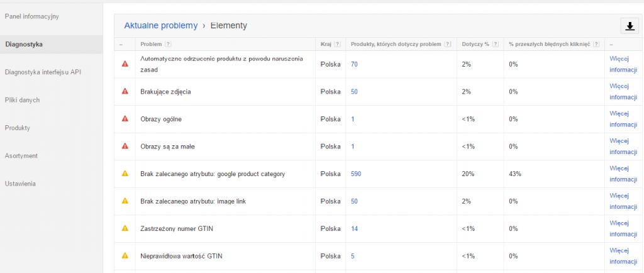Click Elementy in the breadcrumb
This screenshot has width=644, height=273.
point(229,25)
